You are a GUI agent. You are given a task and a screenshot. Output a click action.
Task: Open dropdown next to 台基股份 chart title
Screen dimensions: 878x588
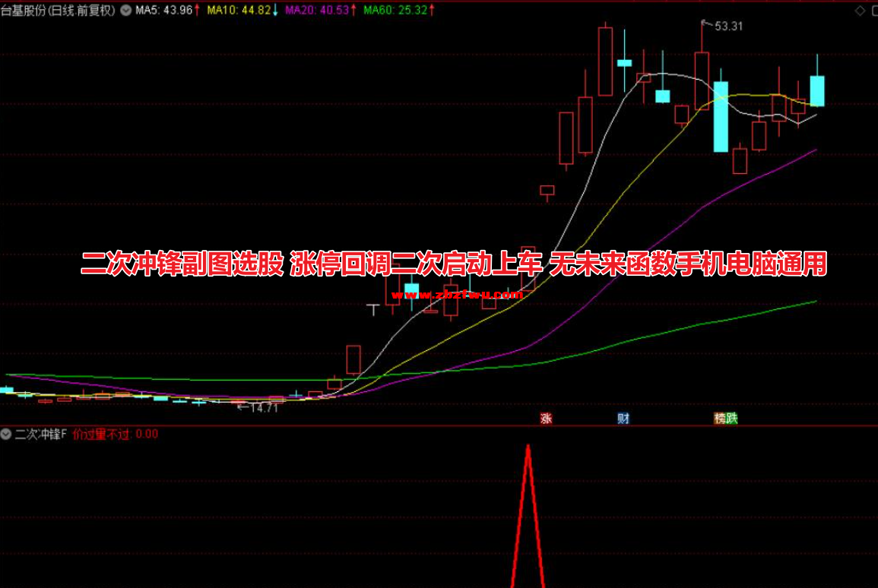coord(125,10)
